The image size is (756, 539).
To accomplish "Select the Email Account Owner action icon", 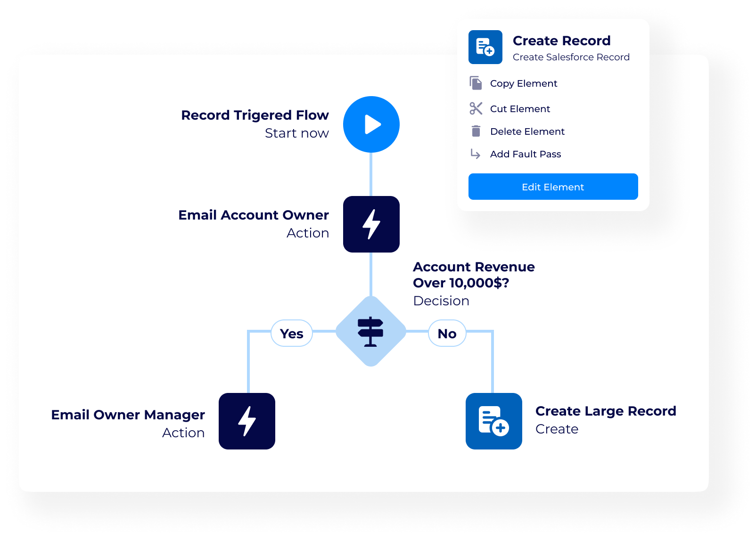I will point(371,224).
